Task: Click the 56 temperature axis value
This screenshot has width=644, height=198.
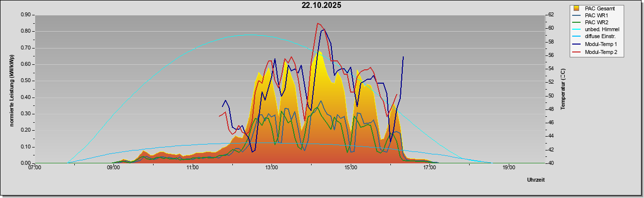Action: pos(551,55)
